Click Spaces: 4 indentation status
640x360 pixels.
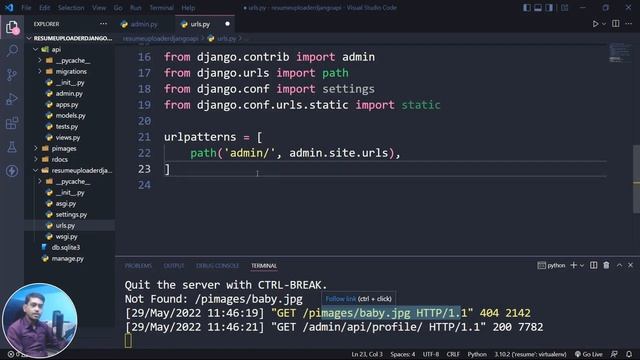tap(402, 354)
